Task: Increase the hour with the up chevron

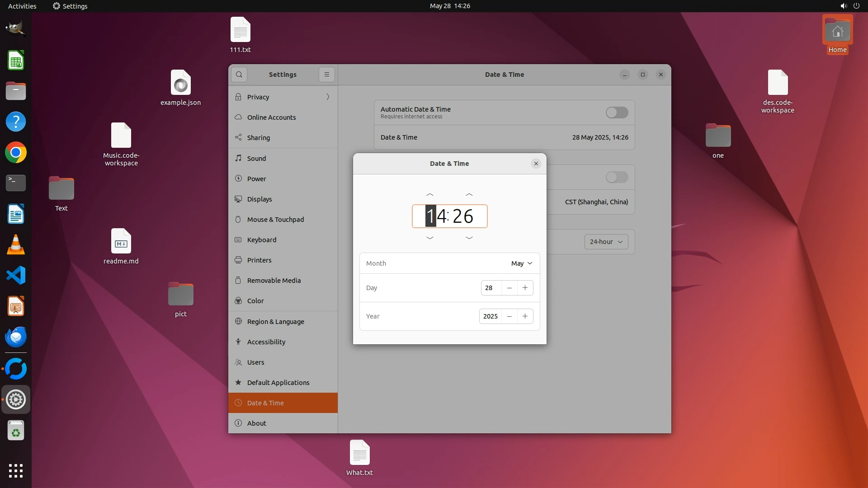Action: point(430,195)
